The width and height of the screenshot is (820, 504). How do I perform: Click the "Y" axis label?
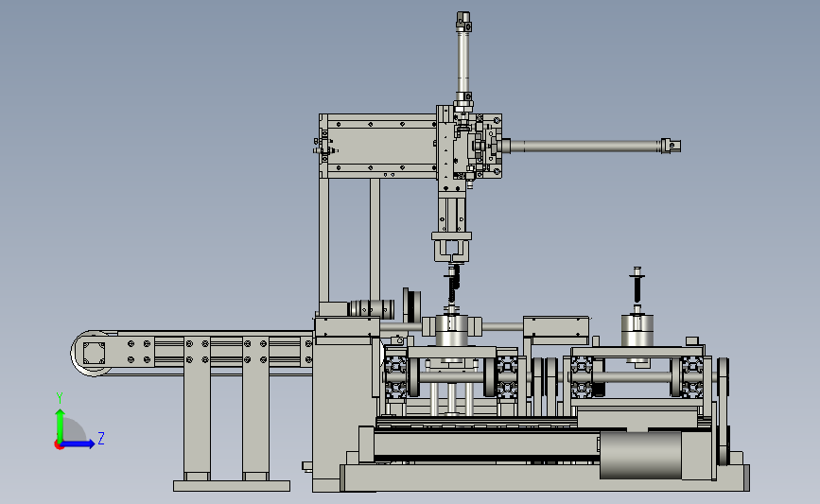coord(60,398)
